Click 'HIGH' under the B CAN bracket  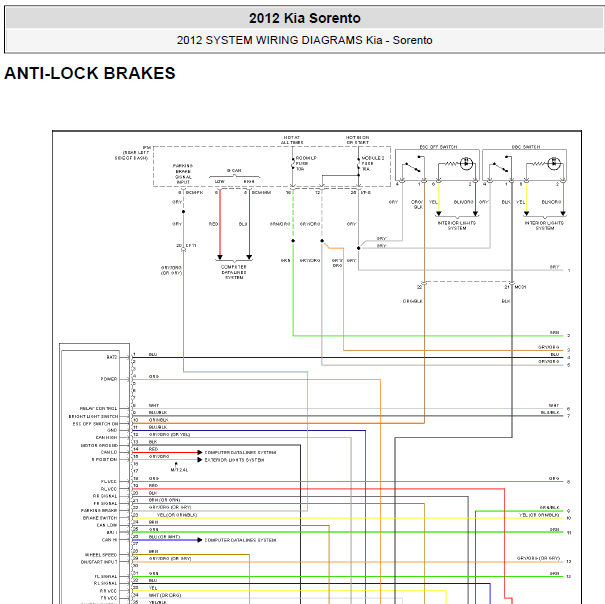click(x=249, y=181)
